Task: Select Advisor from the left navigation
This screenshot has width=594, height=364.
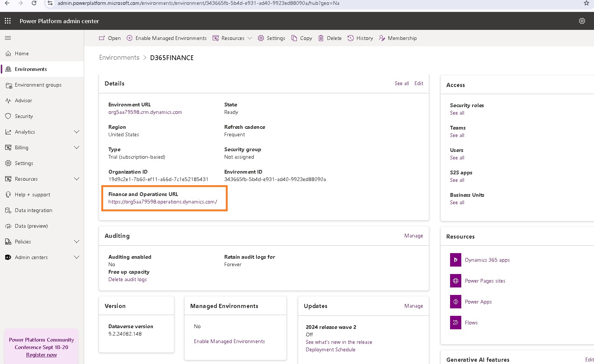Action: (24, 100)
